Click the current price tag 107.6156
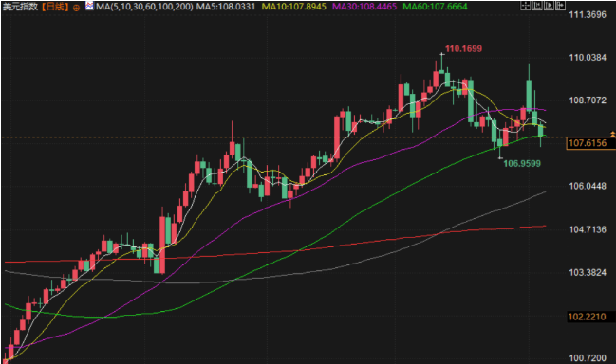This screenshot has height=364, width=616. pyautogui.click(x=588, y=143)
